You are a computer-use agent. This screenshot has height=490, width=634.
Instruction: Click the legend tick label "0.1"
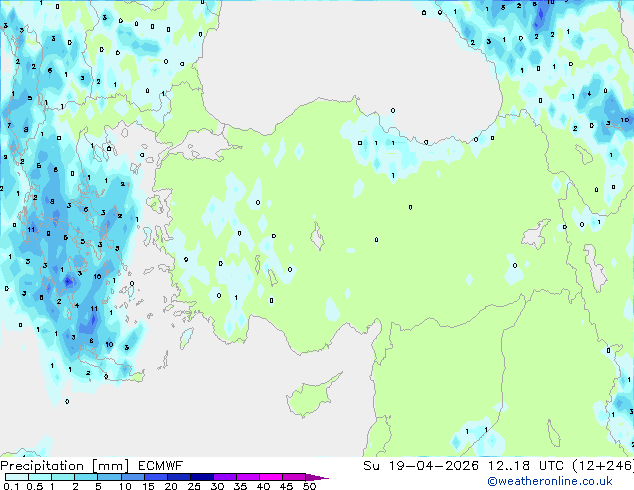pyautogui.click(x=11, y=486)
